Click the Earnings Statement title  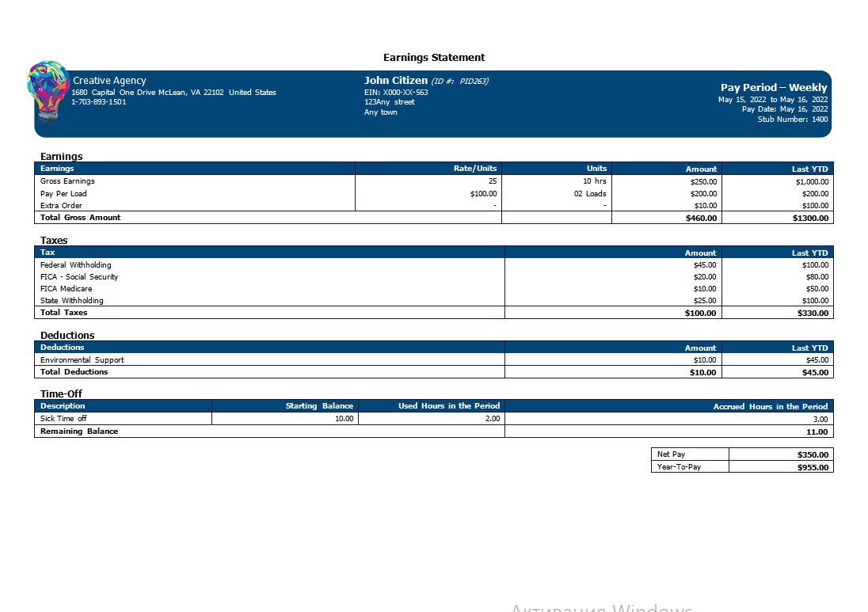tap(434, 58)
